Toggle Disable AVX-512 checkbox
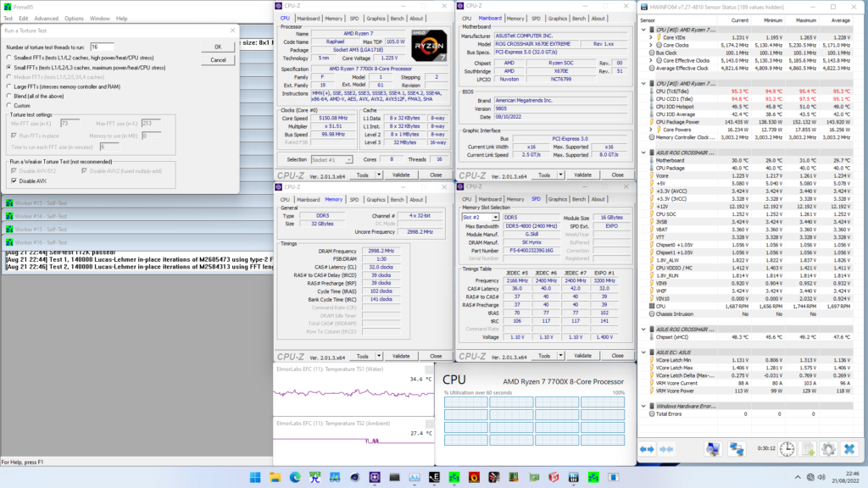This screenshot has width=868, height=488. tap(14, 171)
